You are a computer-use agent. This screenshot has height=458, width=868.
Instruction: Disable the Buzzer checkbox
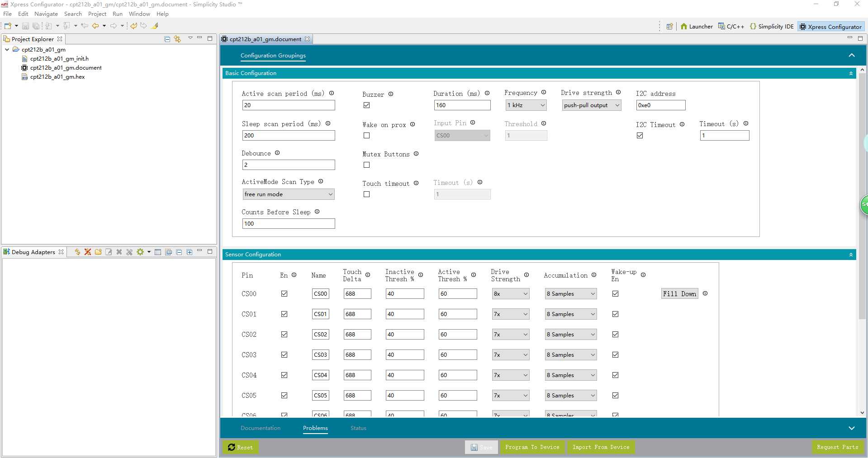pos(367,105)
